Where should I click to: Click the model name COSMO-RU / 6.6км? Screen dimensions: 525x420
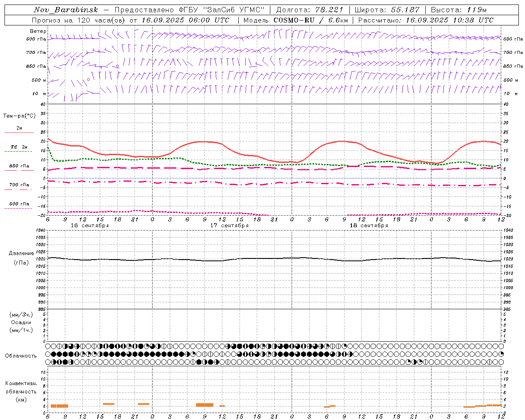[310, 20]
